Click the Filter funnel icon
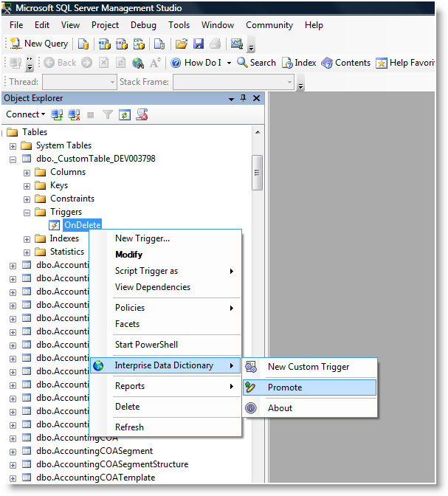Image resolution: width=448 pixels, height=496 pixels. pyautogui.click(x=108, y=114)
